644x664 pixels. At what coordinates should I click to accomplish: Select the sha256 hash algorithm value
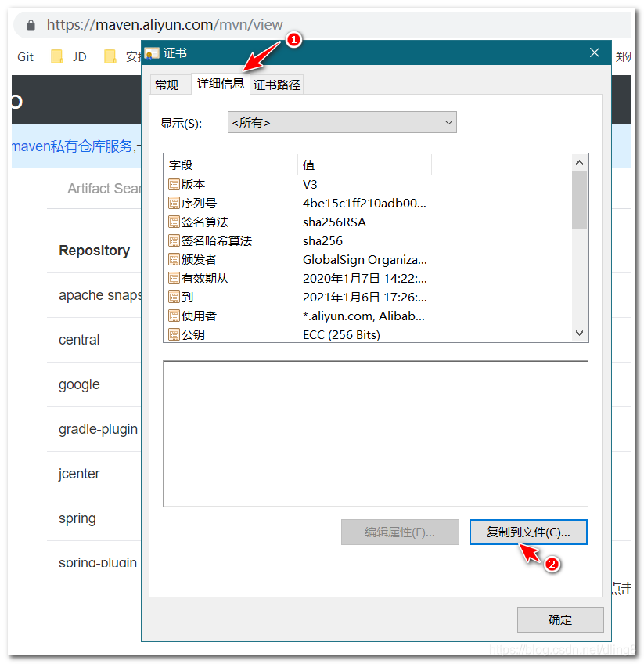point(322,241)
